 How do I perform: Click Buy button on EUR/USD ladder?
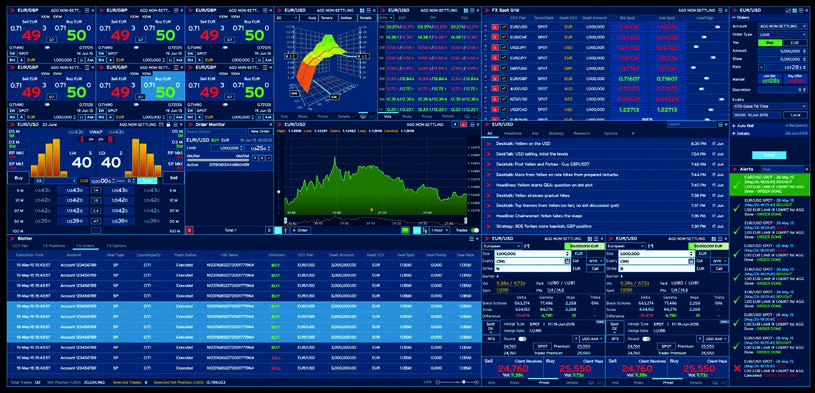coord(18,179)
